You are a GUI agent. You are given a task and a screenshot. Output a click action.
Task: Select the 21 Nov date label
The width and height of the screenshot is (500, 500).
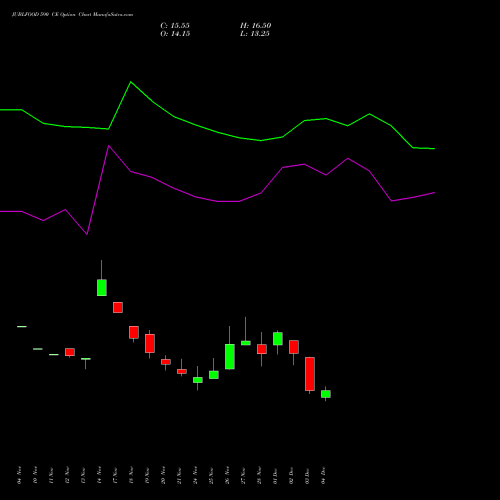click(x=179, y=475)
